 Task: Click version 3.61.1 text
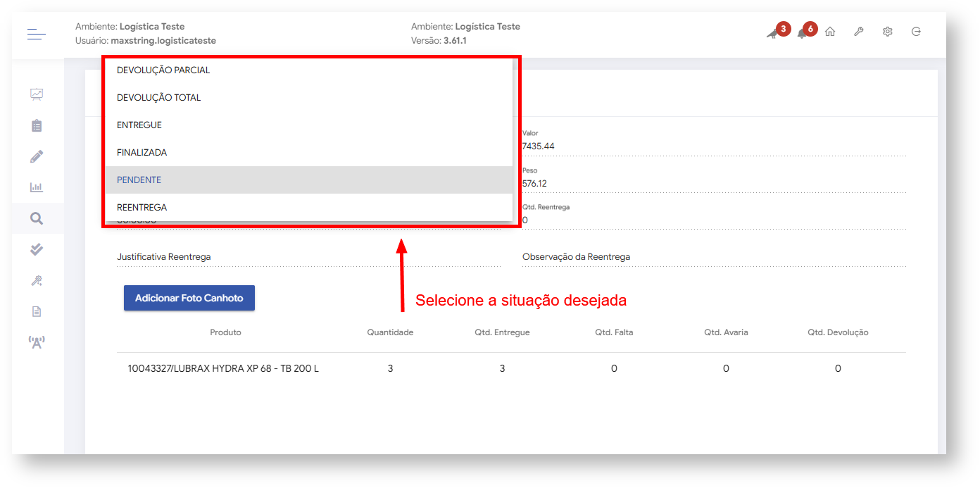point(455,41)
